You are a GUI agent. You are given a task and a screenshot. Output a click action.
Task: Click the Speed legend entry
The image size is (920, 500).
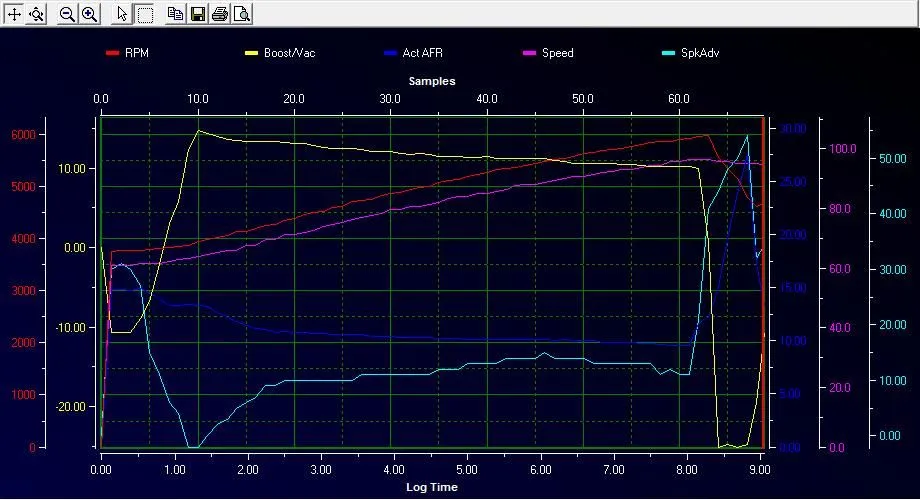tap(557, 52)
